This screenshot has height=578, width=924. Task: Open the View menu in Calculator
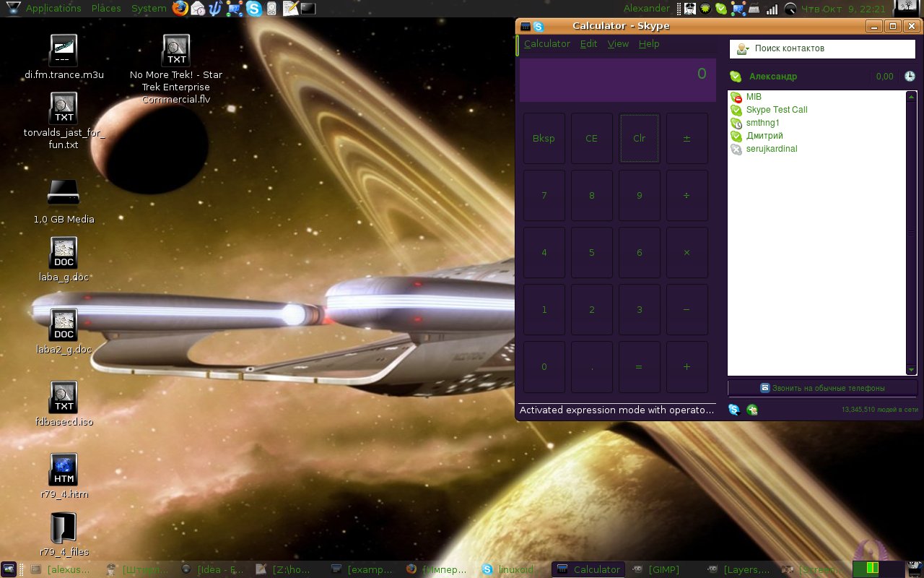[618, 44]
